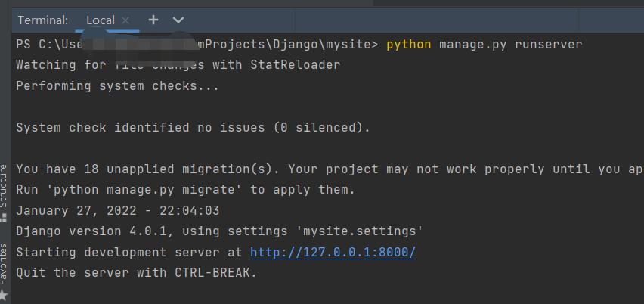Click the 'Performing system checks...' line
This screenshot has width=644, height=304.
(117, 86)
